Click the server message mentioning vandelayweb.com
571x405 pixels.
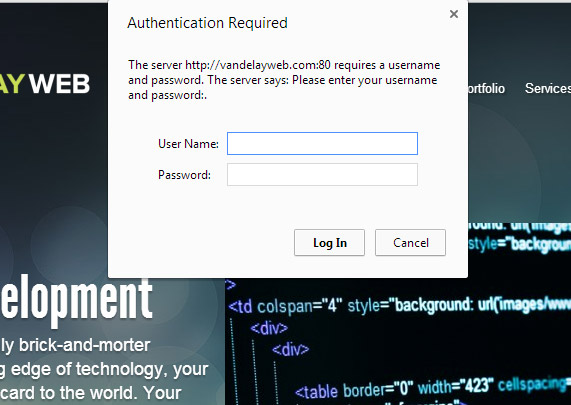tap(284, 80)
